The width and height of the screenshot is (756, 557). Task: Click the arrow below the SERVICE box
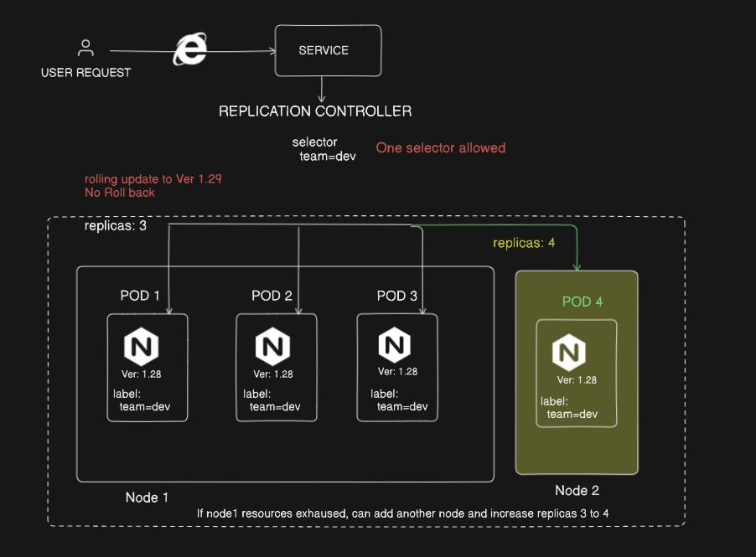tap(322, 90)
